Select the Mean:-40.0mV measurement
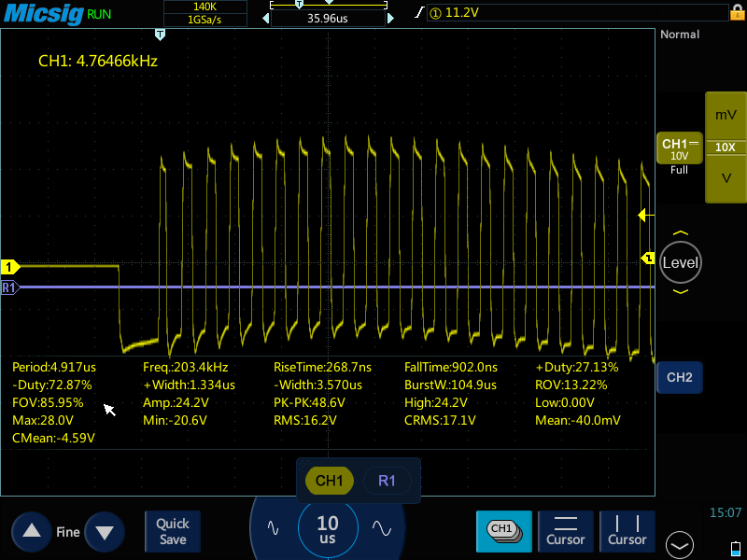The width and height of the screenshot is (747, 560). click(578, 420)
